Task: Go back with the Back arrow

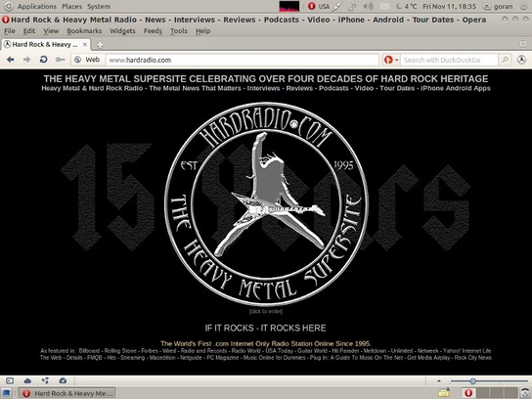Action: (x=11, y=60)
